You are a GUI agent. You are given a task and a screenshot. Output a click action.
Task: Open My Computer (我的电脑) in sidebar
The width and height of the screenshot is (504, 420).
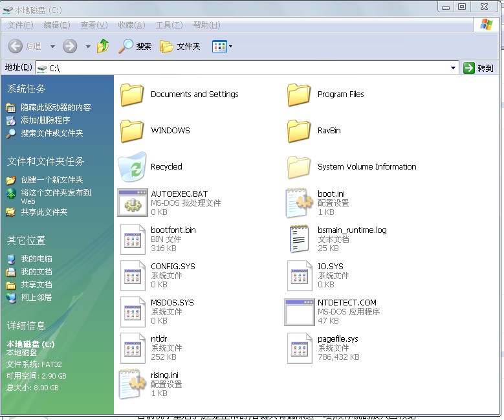tap(36, 259)
